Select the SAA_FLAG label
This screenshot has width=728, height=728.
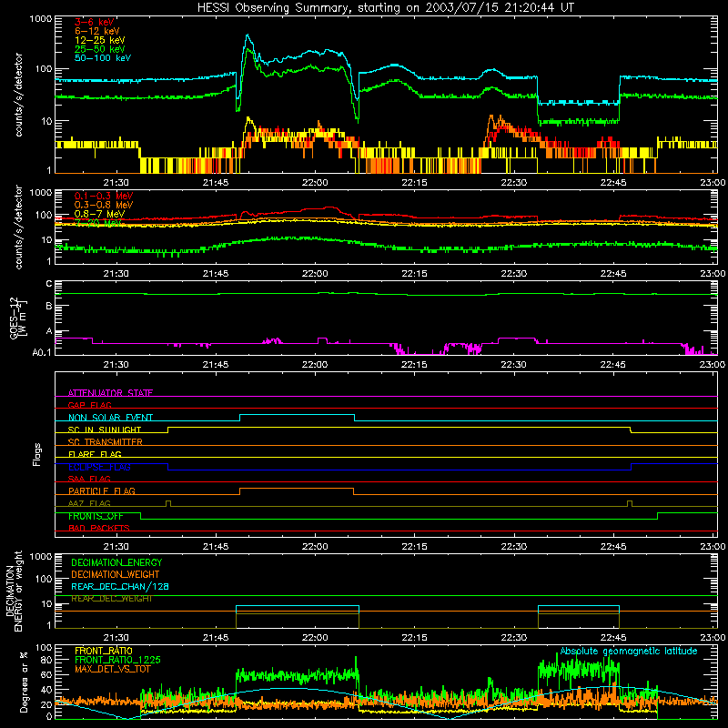tap(89, 479)
